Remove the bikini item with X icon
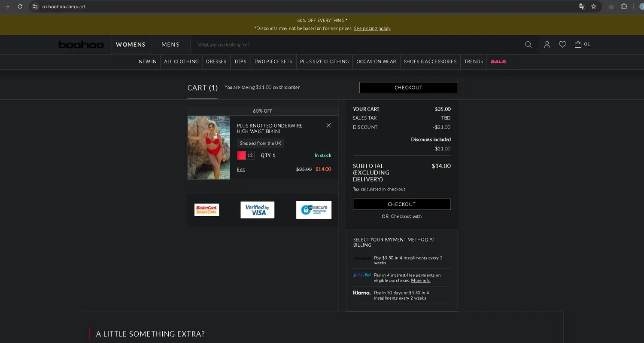This screenshot has height=343, width=644. point(328,126)
